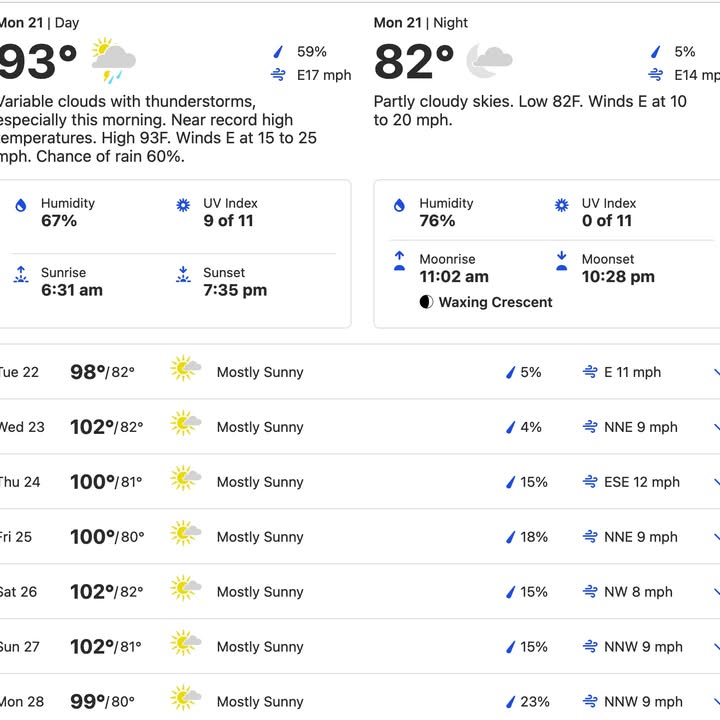720x720 pixels.
Task: Open the Fri 25 forecast row
Action: pyautogui.click(x=360, y=536)
